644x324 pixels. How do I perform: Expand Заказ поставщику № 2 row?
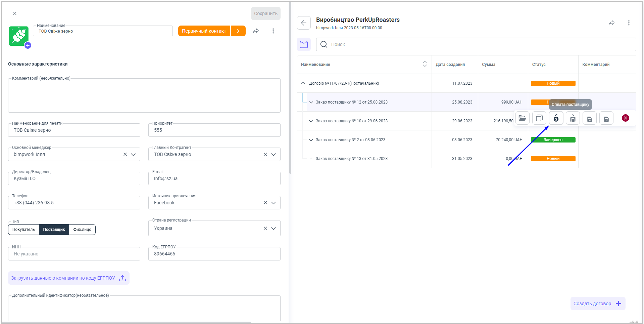[311, 140]
